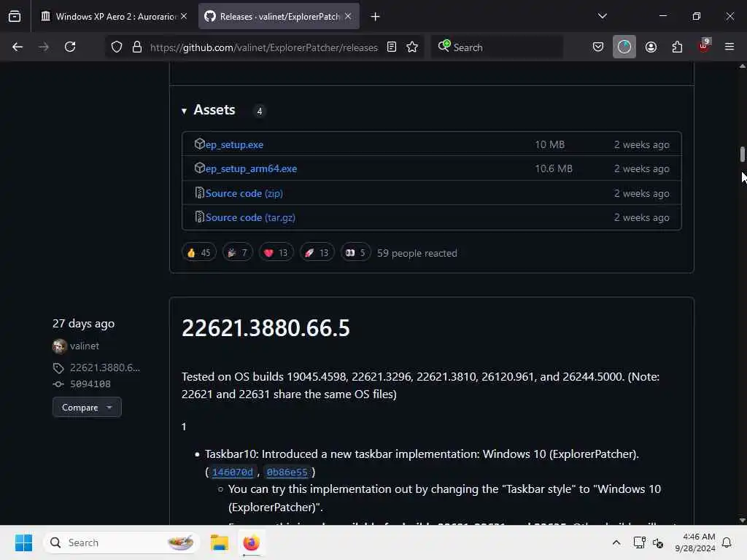747x560 pixels.
Task: Open the Firefox account icon
Action: [x=651, y=47]
